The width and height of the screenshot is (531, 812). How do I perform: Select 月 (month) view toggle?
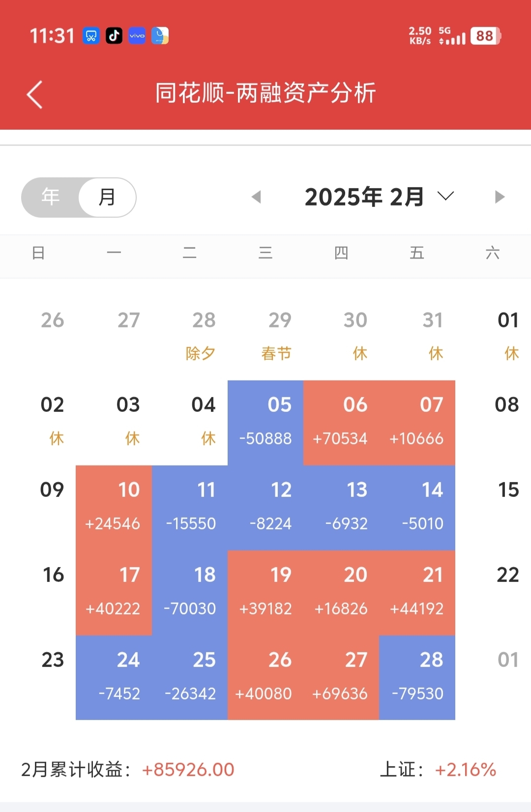coord(107,197)
